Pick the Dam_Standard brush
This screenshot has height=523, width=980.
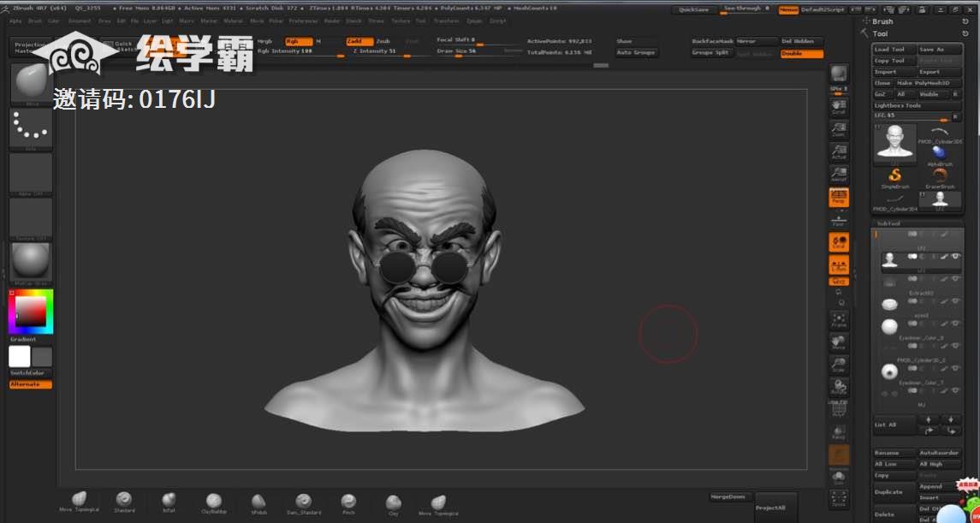pos(303,502)
